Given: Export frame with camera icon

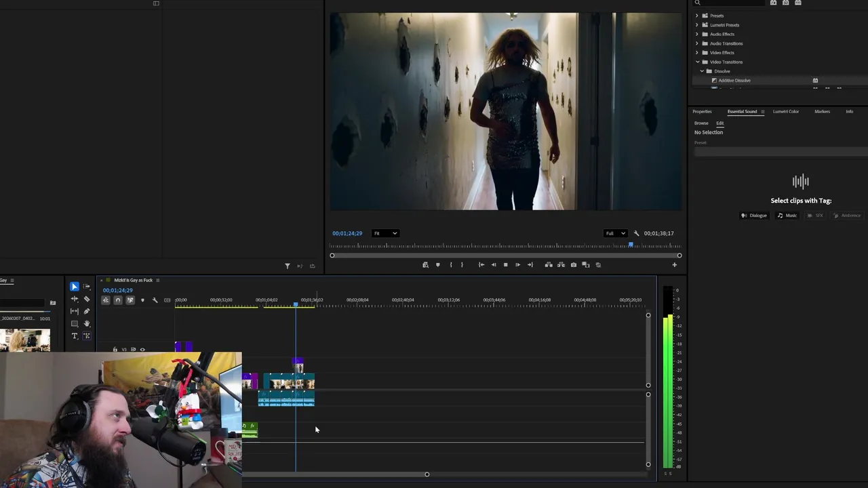Looking at the screenshot, I should pos(574,265).
